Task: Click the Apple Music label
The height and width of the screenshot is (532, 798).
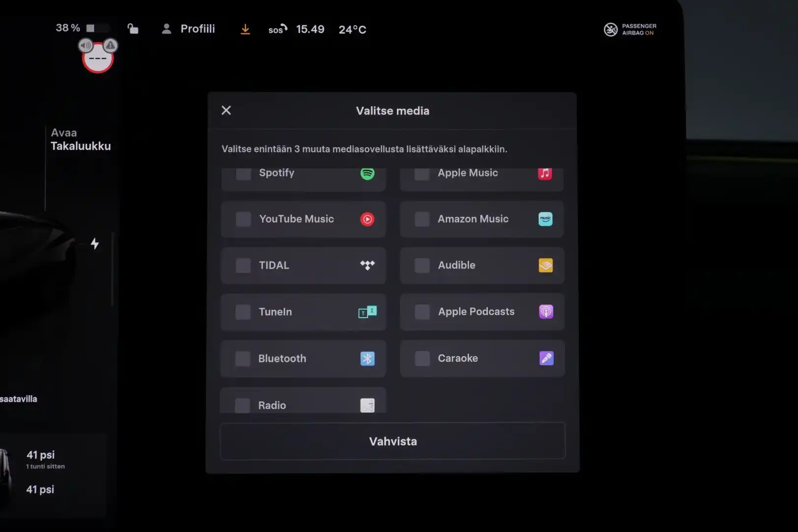Action: [x=468, y=173]
